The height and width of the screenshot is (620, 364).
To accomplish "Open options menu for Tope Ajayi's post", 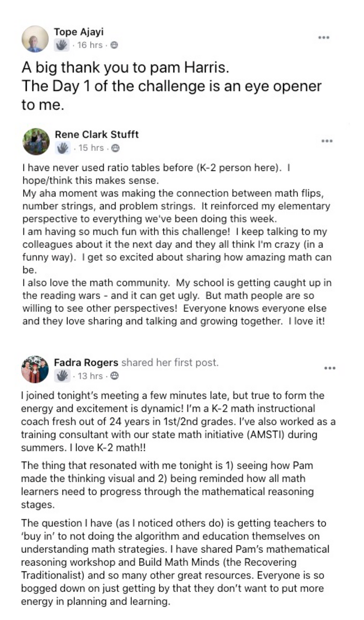I will 324,38.
